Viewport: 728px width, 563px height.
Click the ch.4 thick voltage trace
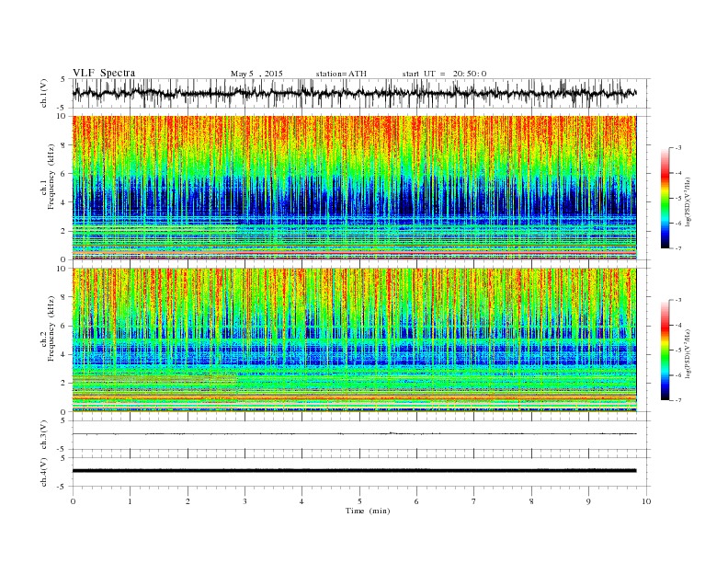click(354, 471)
